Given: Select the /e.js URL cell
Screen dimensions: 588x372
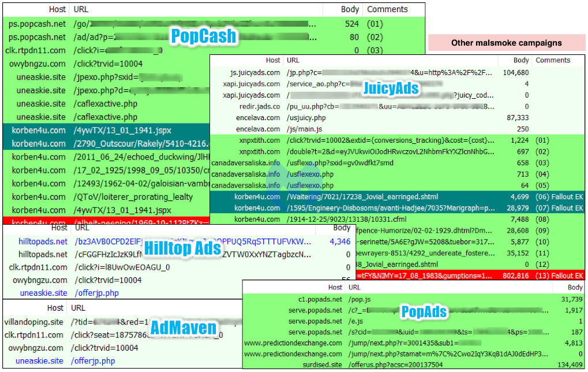Looking at the screenshot, I should click(356, 321).
